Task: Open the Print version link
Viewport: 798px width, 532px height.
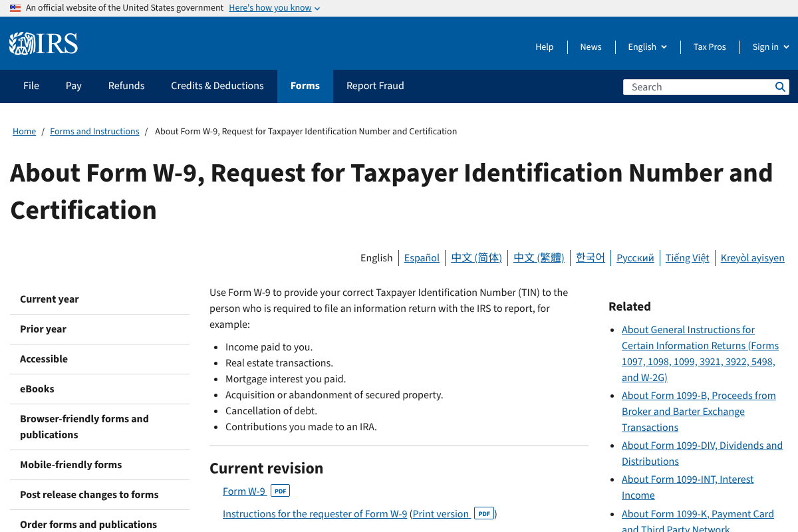Action: coord(442,514)
